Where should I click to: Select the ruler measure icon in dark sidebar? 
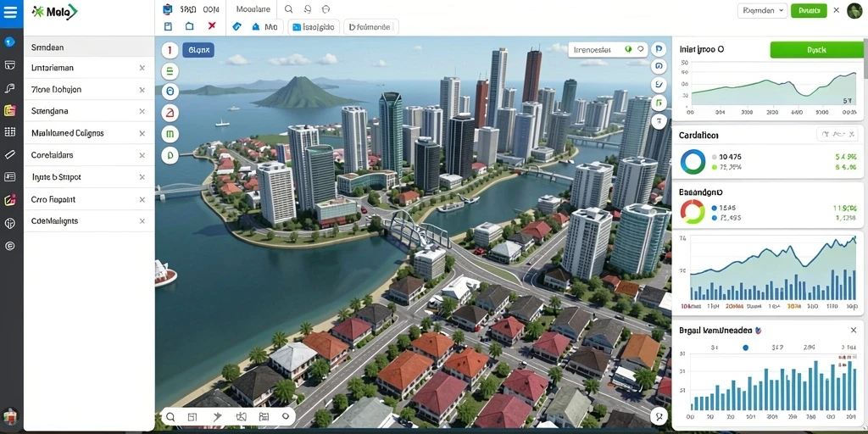pos(9,154)
